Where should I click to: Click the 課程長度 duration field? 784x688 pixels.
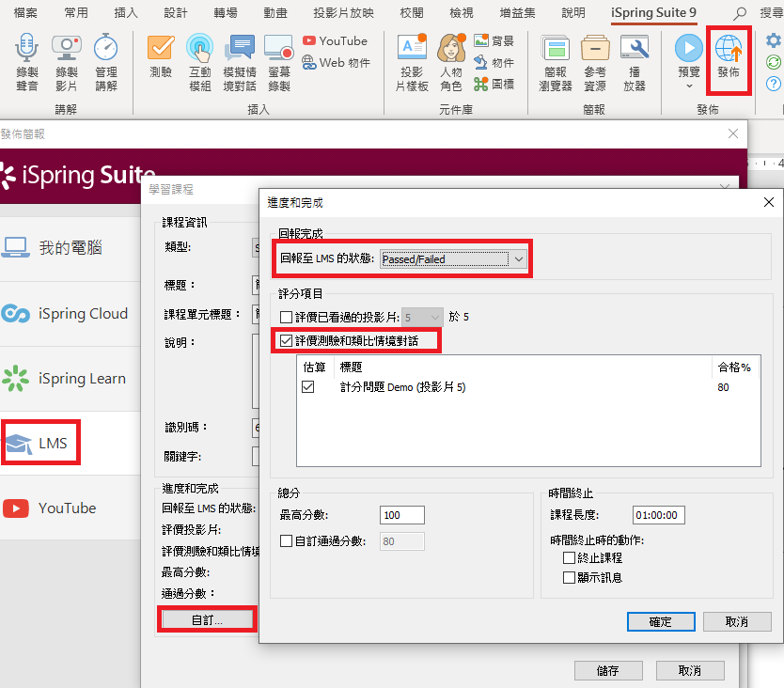pos(657,515)
